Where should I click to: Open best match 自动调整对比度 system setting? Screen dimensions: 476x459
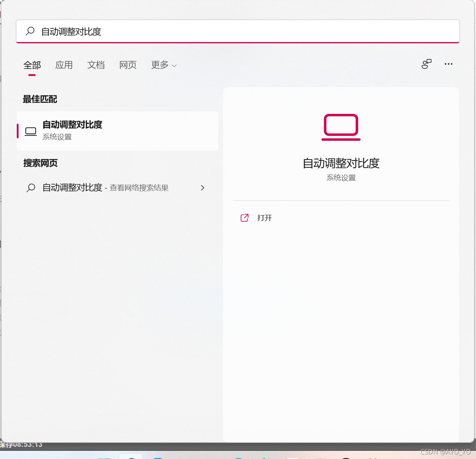(117, 131)
